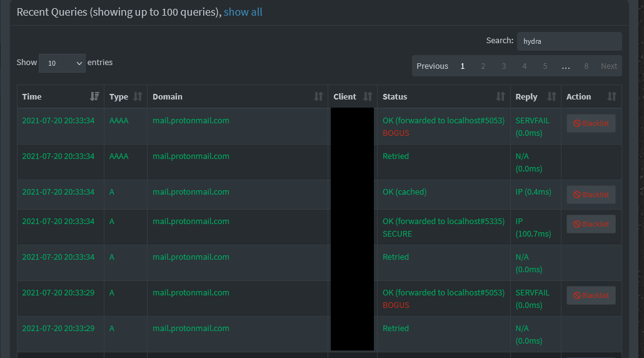Sort by the Action column sort icon
644x358 pixels.
point(611,96)
